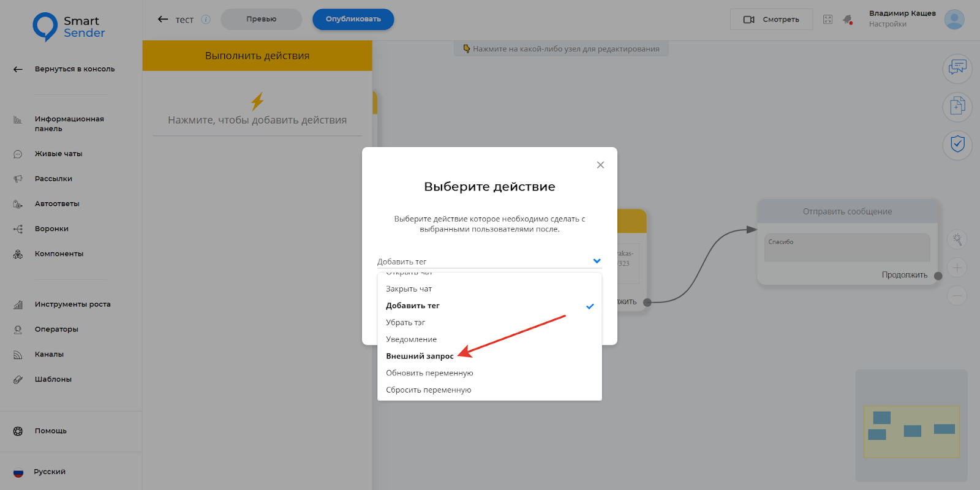Viewport: 980px width, 490px height.
Task: Select Внешний запрос from the dropdown list
Action: tap(420, 356)
